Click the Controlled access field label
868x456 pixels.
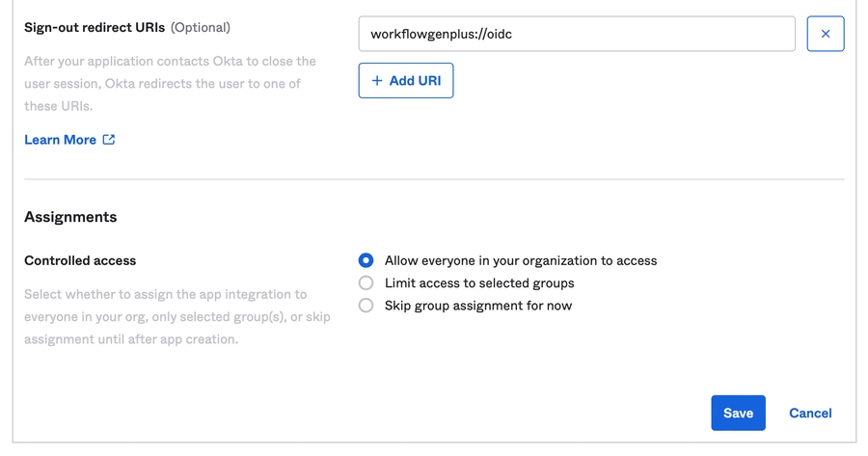pos(80,260)
